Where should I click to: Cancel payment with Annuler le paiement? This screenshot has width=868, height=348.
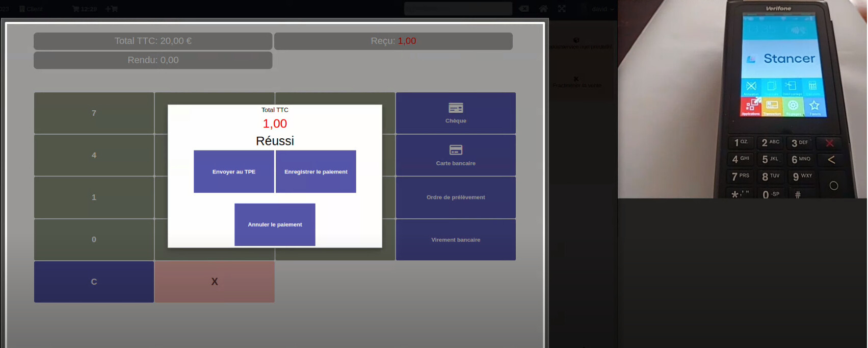coord(275,225)
